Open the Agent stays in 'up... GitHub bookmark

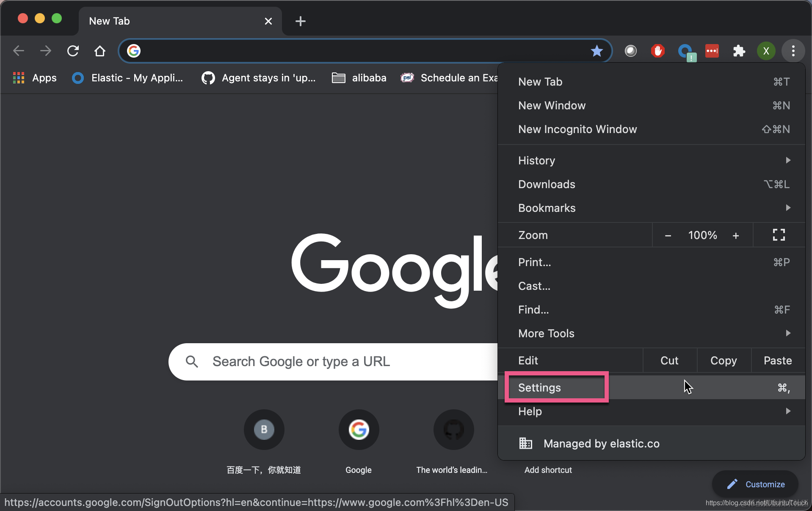point(259,78)
